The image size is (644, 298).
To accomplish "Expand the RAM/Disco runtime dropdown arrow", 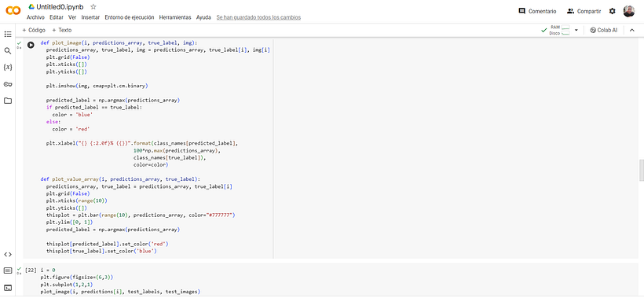I will pyautogui.click(x=576, y=30).
